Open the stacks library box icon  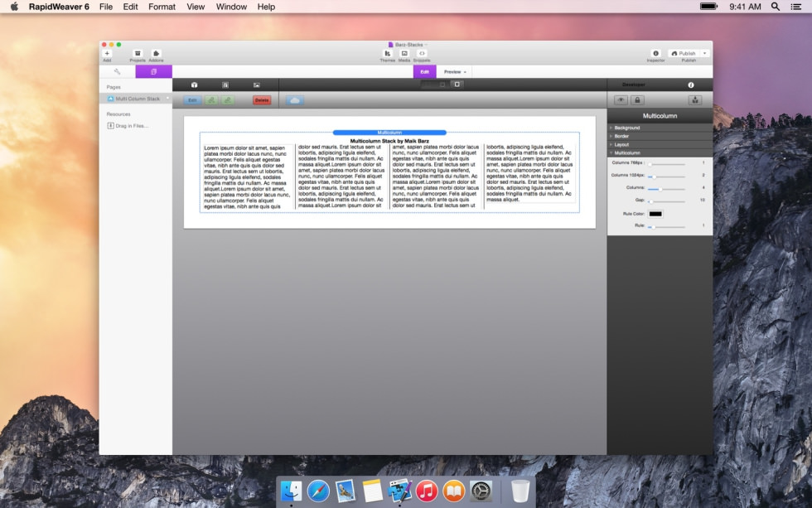194,85
